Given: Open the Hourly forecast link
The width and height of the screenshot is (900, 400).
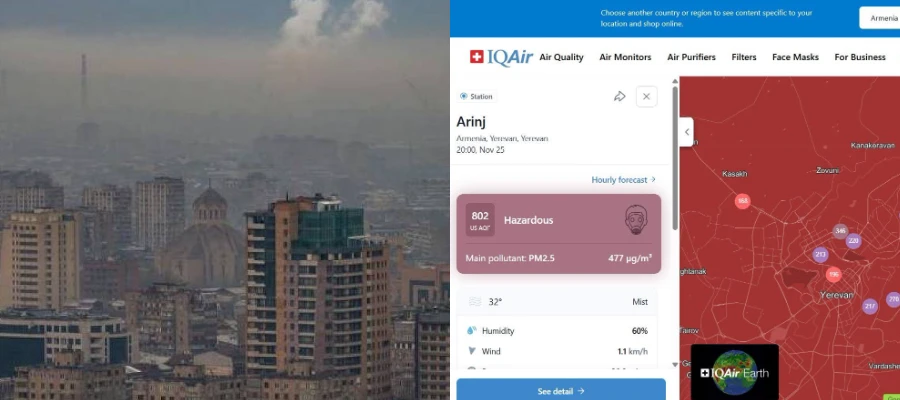Looking at the screenshot, I should [x=623, y=180].
